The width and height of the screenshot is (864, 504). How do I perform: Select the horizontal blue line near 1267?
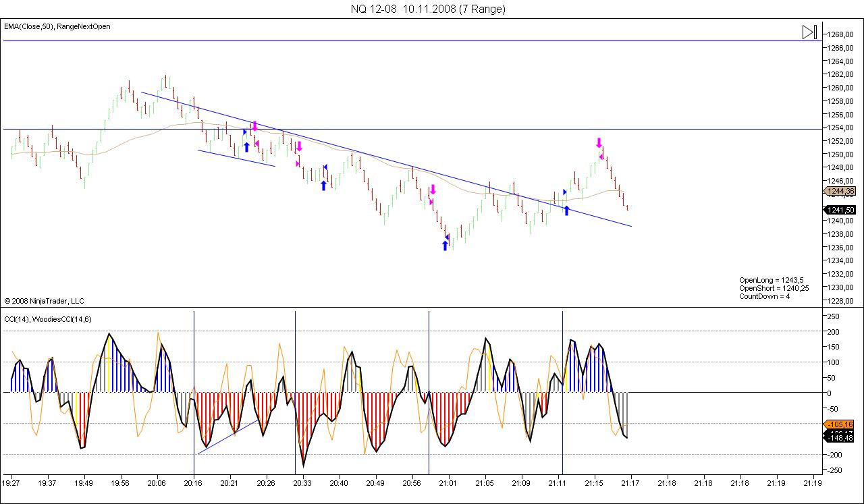pos(412,40)
